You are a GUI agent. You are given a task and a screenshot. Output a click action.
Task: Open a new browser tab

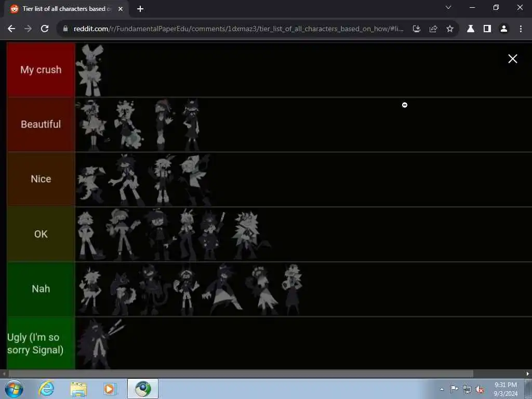click(x=140, y=9)
